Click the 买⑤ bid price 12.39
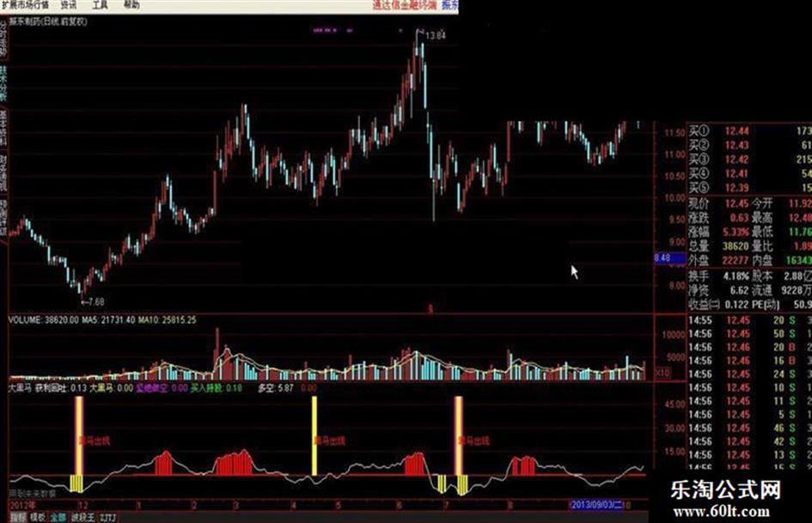The width and height of the screenshot is (812, 523). pyautogui.click(x=736, y=187)
